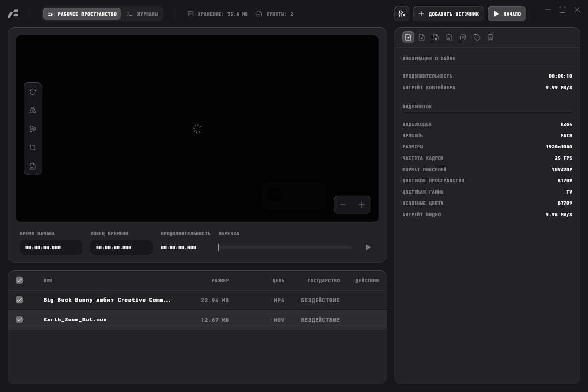Screen dimensions: 588x392
Task: Click the Видеопоток section heading
Action: click(417, 107)
